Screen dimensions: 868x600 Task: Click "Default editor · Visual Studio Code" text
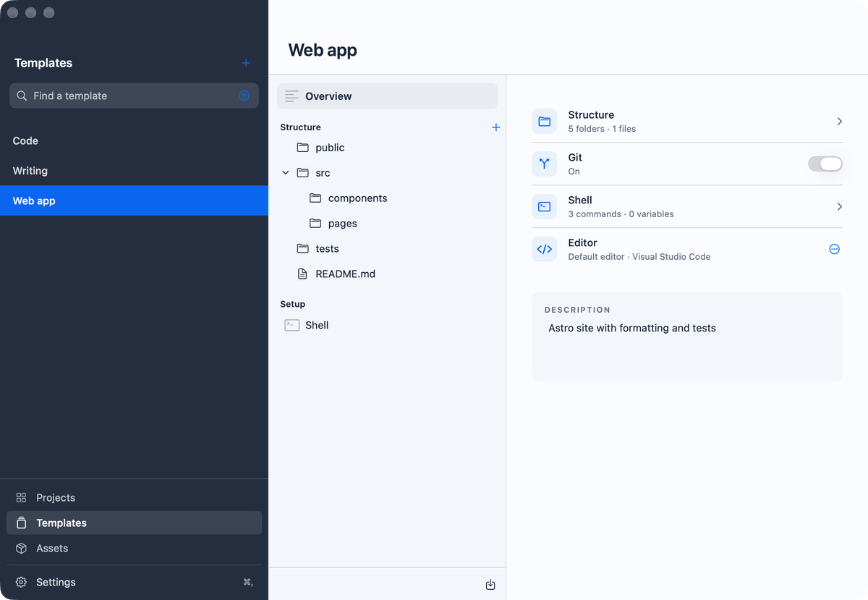click(639, 257)
